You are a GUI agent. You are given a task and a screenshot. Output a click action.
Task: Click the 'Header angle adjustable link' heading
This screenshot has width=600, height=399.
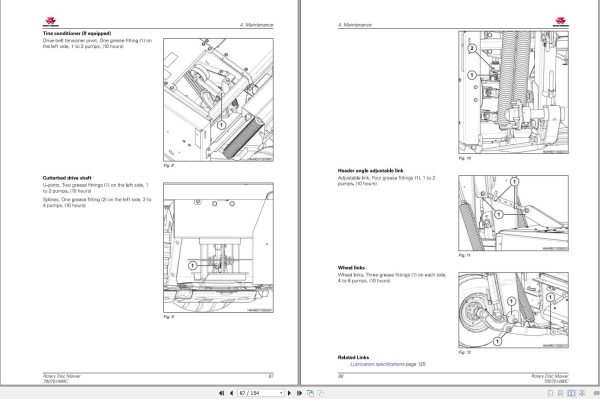[x=370, y=171]
